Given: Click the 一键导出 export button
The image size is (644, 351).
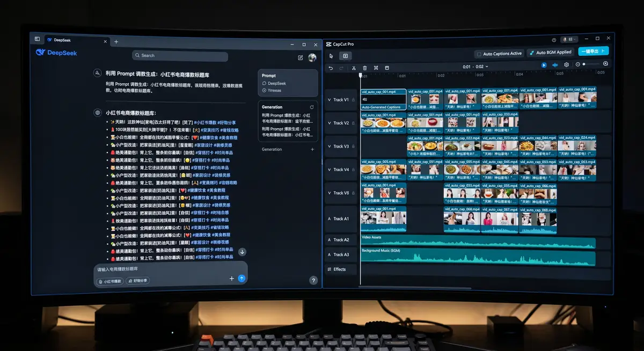Looking at the screenshot, I should (593, 52).
